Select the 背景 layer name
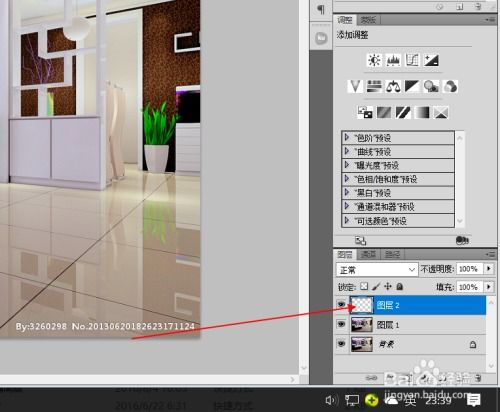The width and height of the screenshot is (500, 412). tap(386, 344)
